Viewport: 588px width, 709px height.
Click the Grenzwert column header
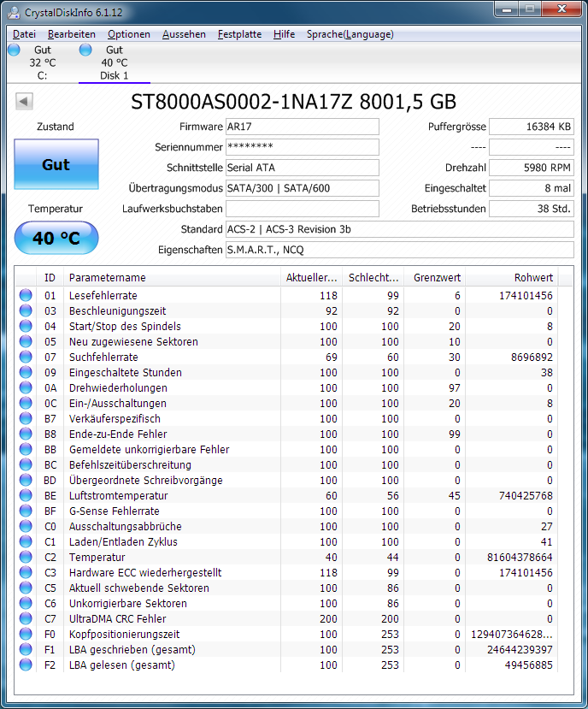point(435,278)
